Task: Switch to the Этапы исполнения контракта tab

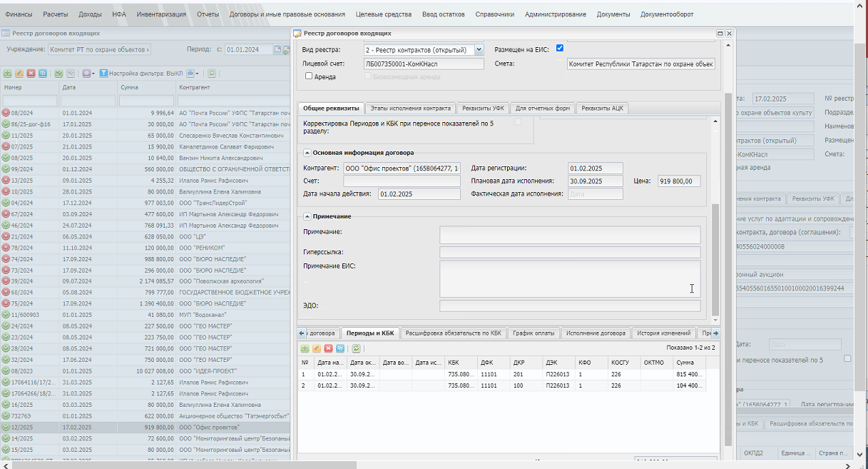Action: [411, 109]
